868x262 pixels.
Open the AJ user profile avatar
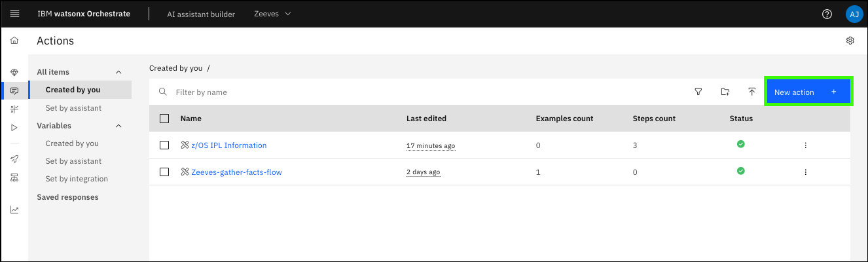click(x=853, y=14)
